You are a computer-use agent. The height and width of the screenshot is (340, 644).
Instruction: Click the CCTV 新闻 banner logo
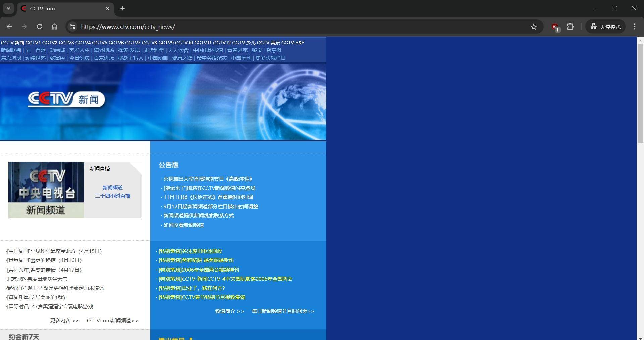tap(66, 99)
